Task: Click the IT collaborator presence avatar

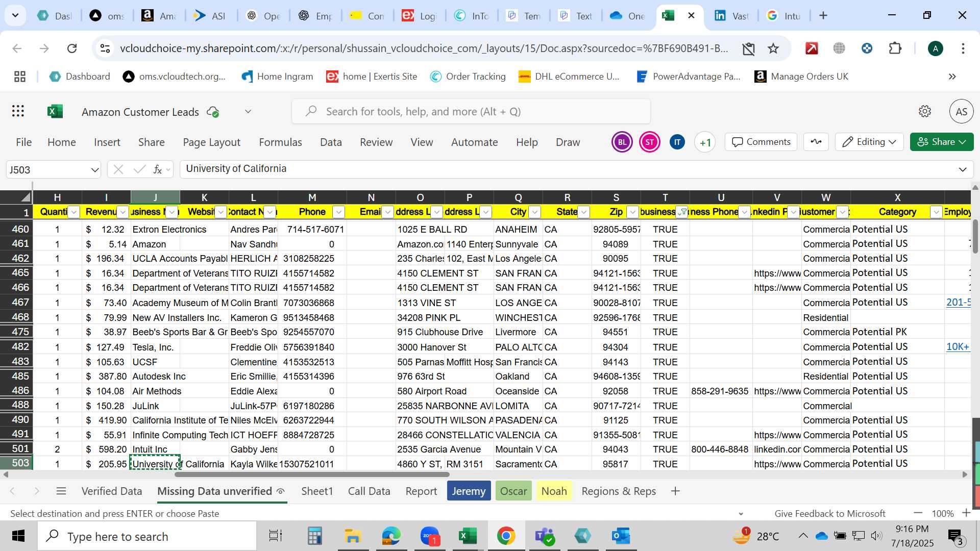Action: tap(677, 142)
